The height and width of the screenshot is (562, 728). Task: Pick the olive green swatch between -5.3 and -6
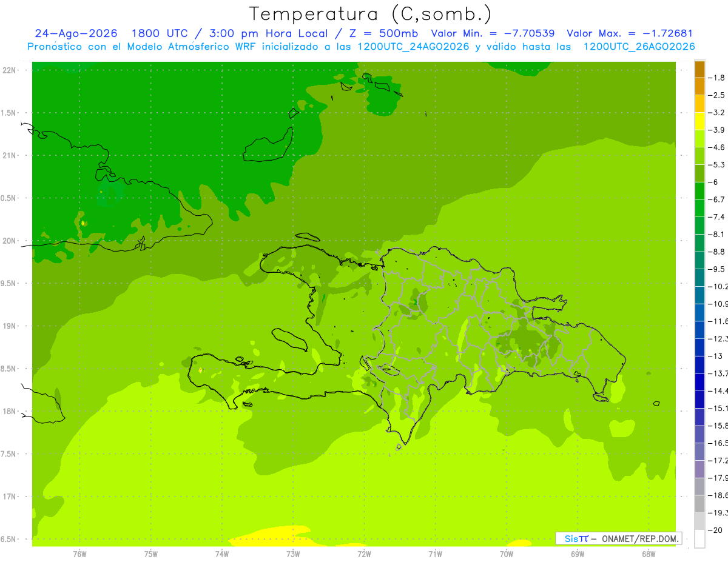(x=699, y=173)
